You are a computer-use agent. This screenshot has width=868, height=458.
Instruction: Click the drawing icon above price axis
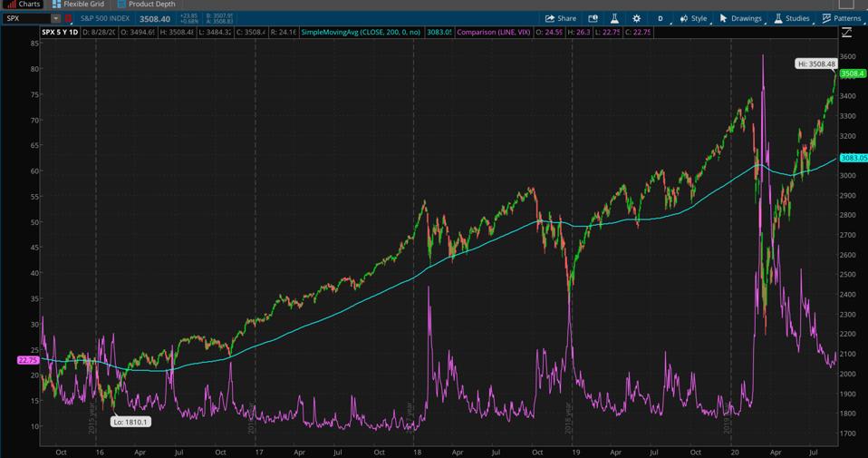(x=846, y=33)
